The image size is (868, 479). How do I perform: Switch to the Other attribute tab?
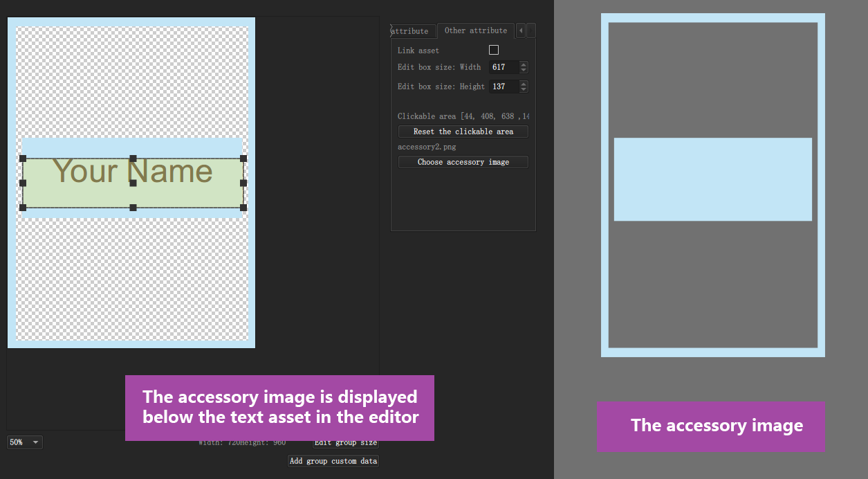point(476,30)
